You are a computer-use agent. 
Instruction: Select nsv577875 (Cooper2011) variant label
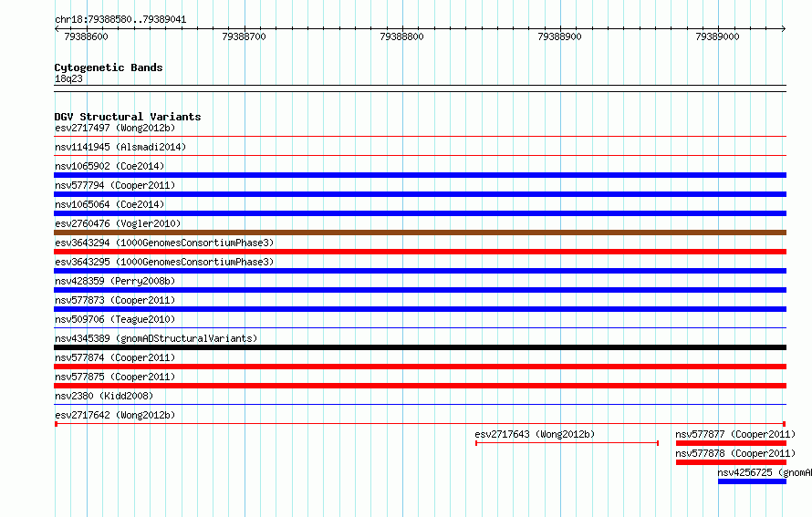tap(115, 377)
